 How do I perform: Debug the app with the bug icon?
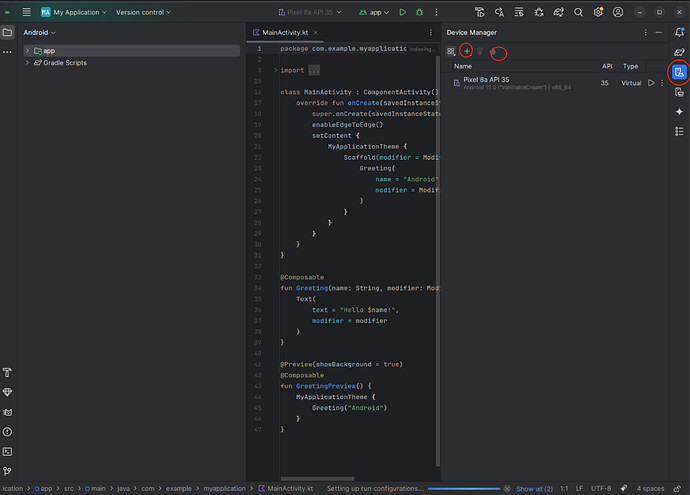pyautogui.click(x=419, y=12)
